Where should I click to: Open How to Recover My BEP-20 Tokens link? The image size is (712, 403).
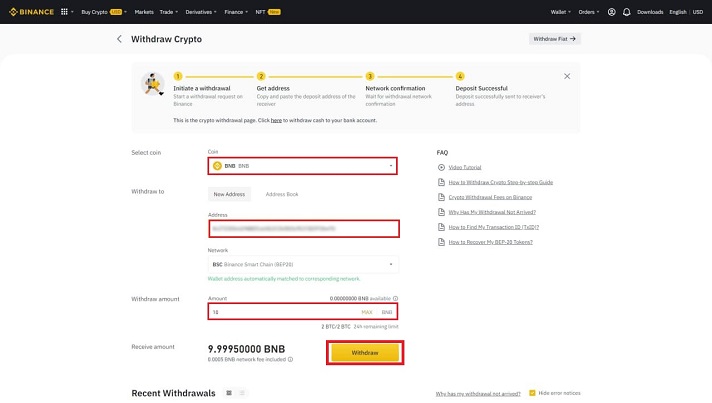coord(490,242)
